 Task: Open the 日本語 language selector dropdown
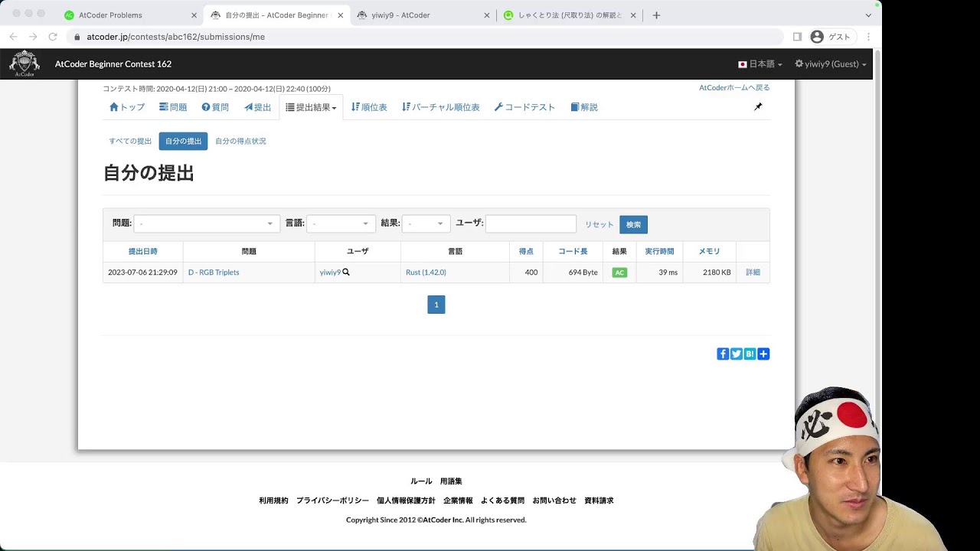click(x=759, y=64)
